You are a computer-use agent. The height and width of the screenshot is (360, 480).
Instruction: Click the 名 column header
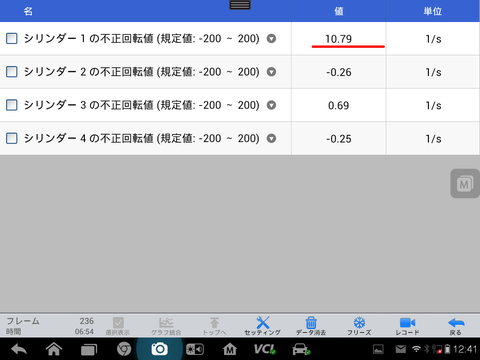pos(28,11)
